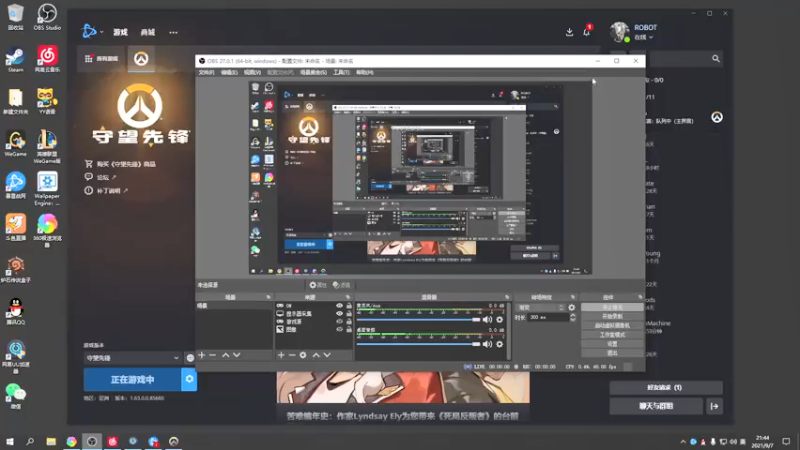Click the 正在游戏中 play button

coord(132,380)
